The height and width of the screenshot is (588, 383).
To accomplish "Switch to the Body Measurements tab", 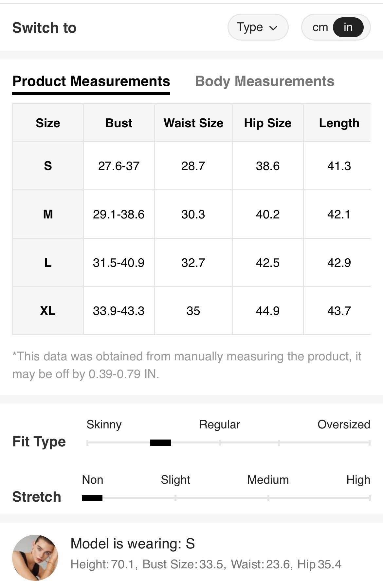I will [264, 81].
